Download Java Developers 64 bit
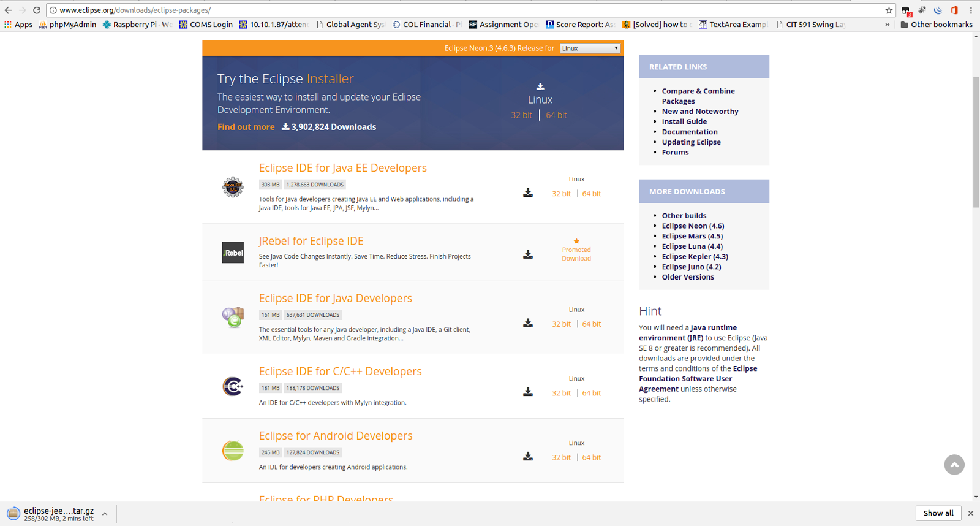The height and width of the screenshot is (526, 980). (x=592, y=324)
